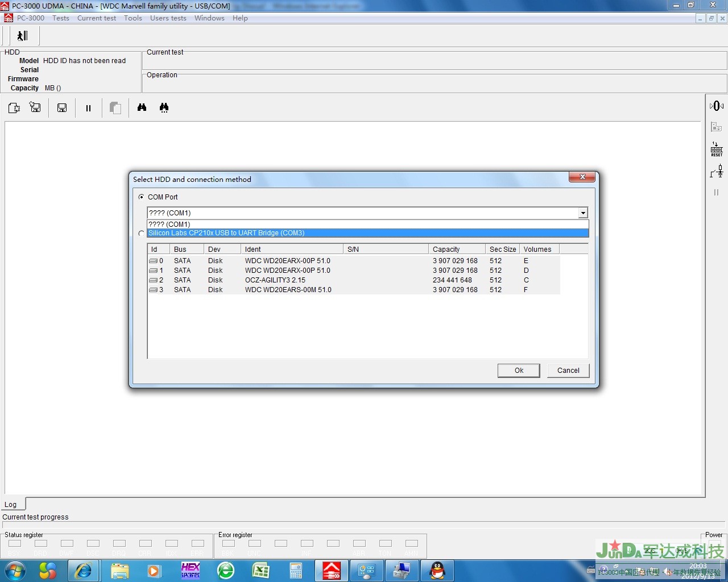The image size is (728, 582).
Task: Open the Windows Explorer folder taskbar icon
Action: (120, 571)
